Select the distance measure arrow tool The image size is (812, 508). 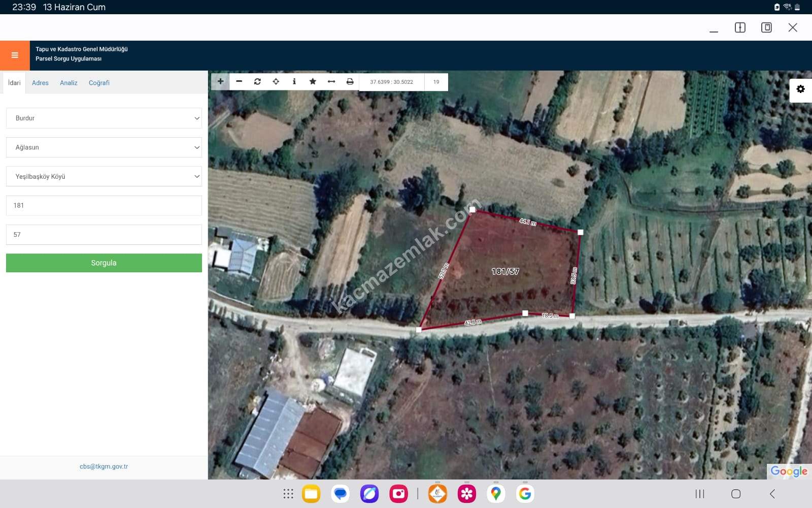click(x=331, y=81)
